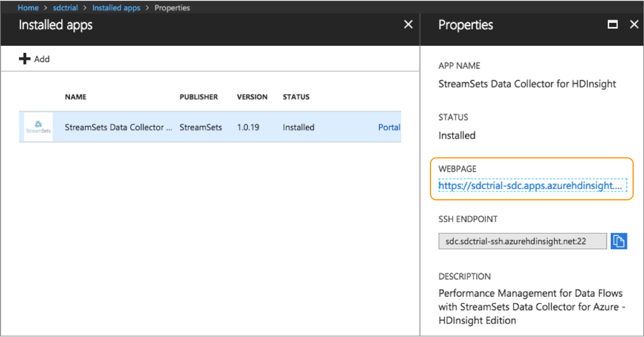
Task: Click the StreamSets logo thumbnail
Action: click(x=38, y=127)
